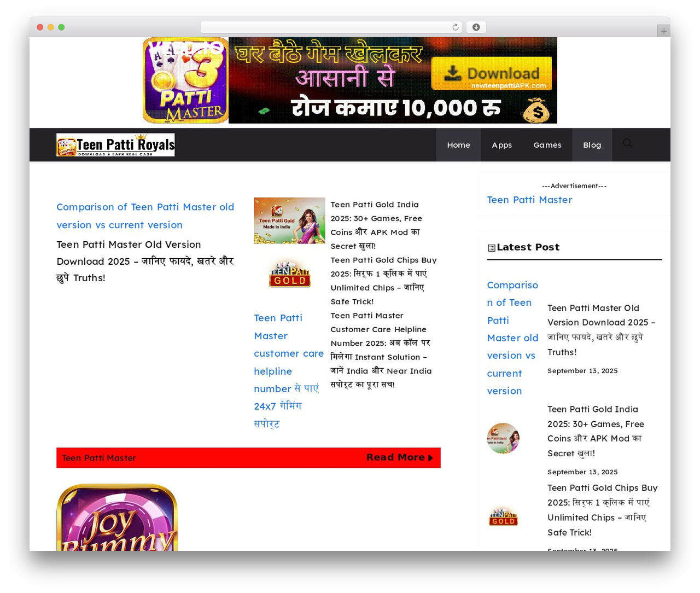Image resolution: width=700 pixels, height=593 pixels.
Task: Open Teen Patti Gold India 2025 article text
Action: coord(376,225)
